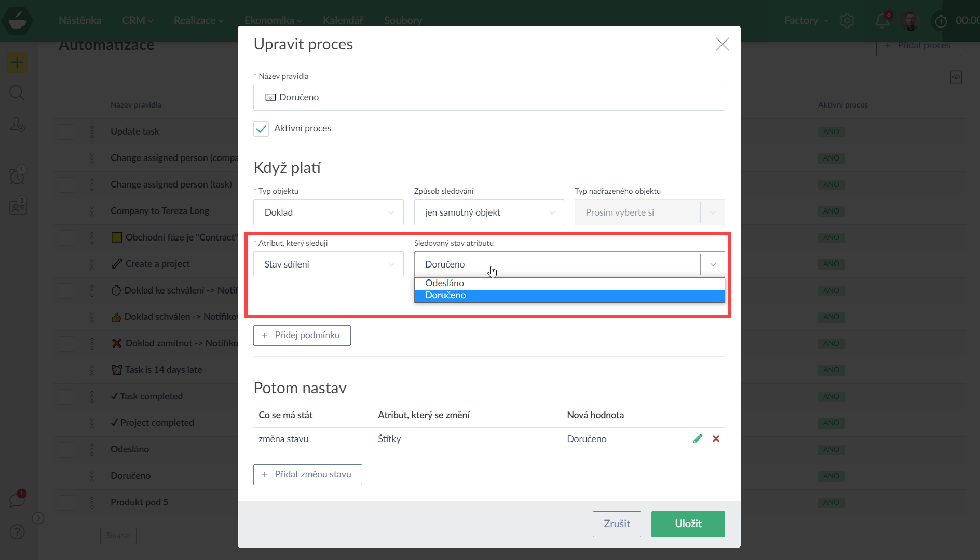This screenshot has width=980, height=560.
Task: Open the settings gear icon
Action: click(847, 21)
